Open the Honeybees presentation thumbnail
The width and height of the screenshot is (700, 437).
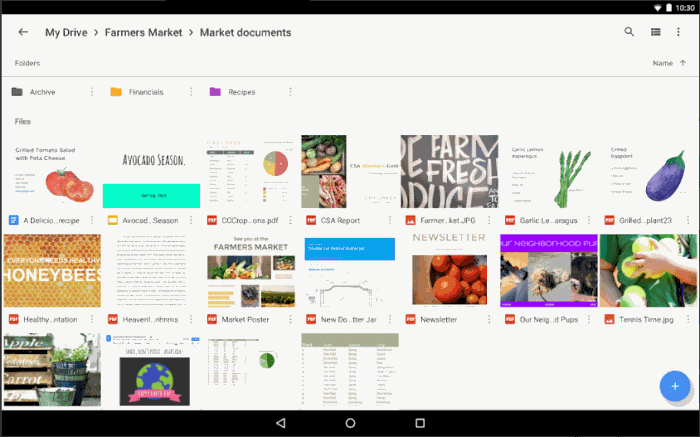[x=52, y=271]
